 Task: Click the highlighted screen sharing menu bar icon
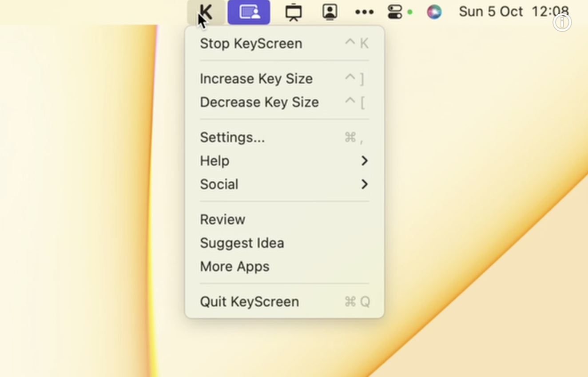(x=249, y=12)
